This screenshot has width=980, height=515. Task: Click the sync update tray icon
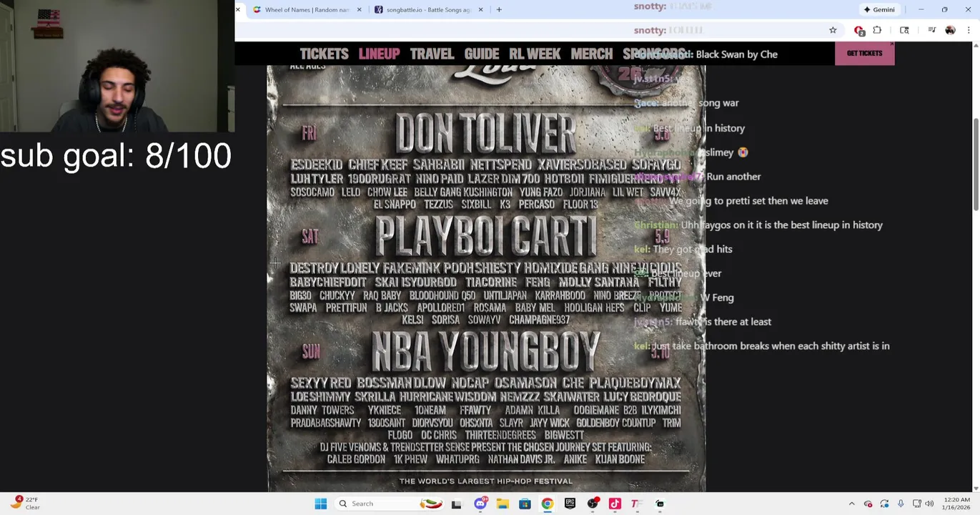884,504
